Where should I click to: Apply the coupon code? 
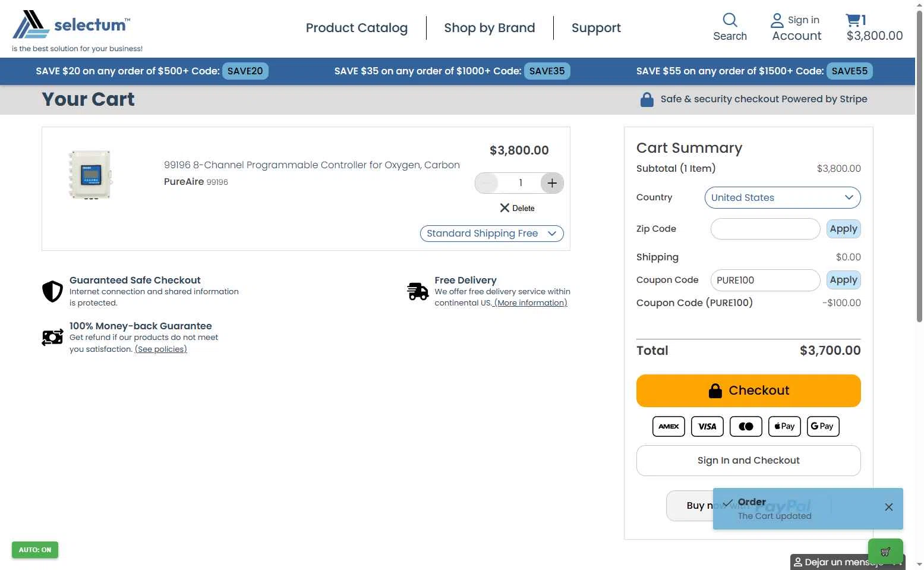point(843,280)
